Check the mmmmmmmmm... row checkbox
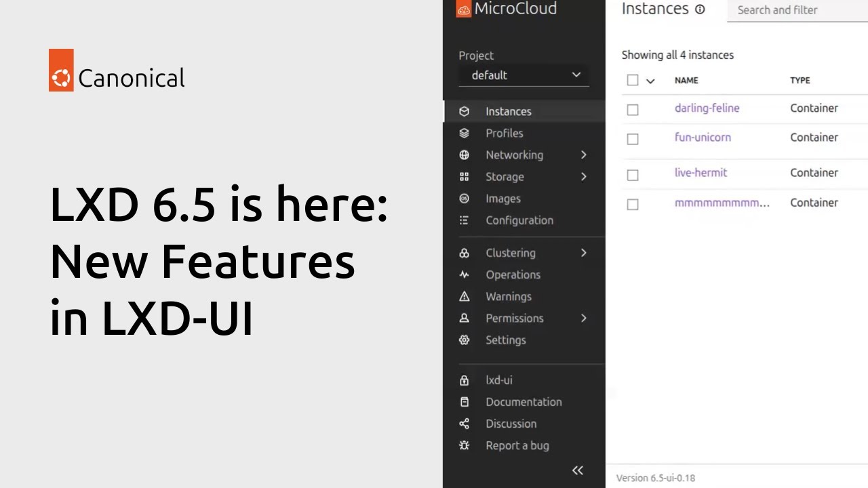This screenshot has width=868, height=488. 633,204
